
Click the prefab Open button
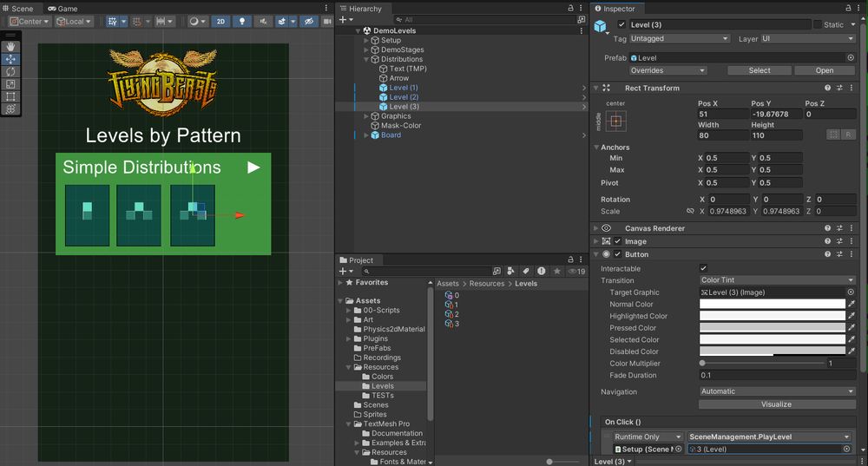(825, 70)
